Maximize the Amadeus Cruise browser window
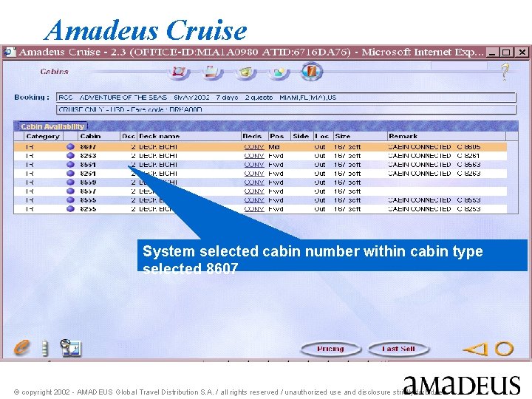The image size is (532, 399). 506,52
